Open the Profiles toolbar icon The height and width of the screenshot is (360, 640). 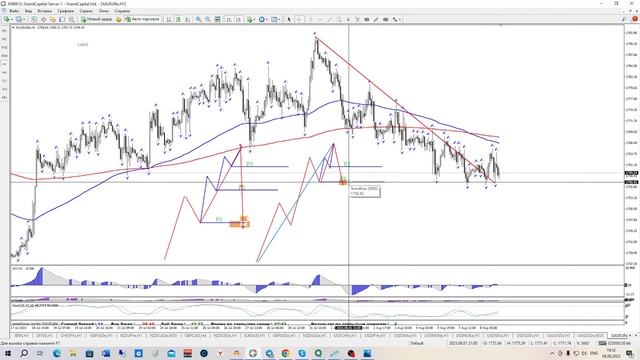coord(19,19)
